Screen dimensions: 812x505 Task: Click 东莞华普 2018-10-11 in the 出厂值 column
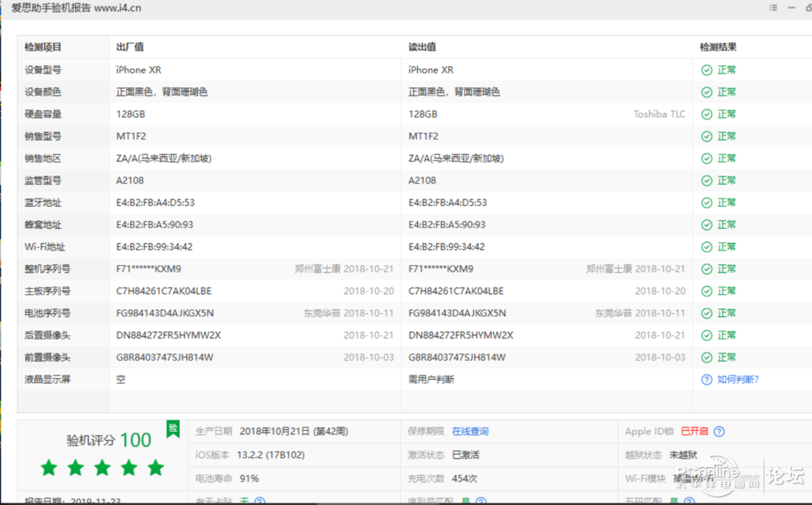click(349, 314)
